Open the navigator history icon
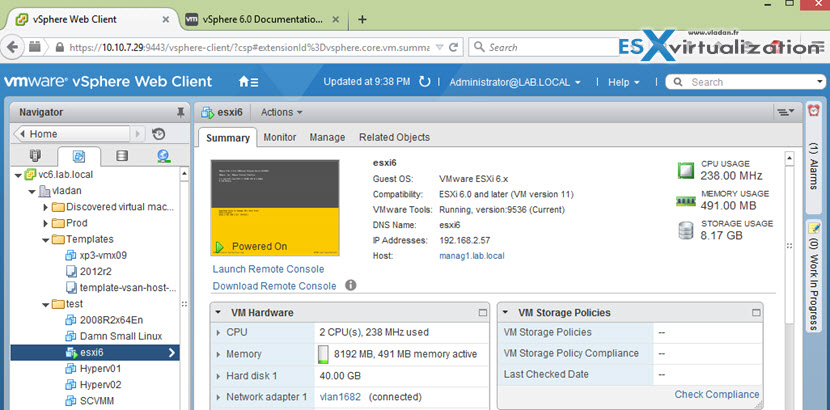830x410 pixels. click(x=158, y=134)
